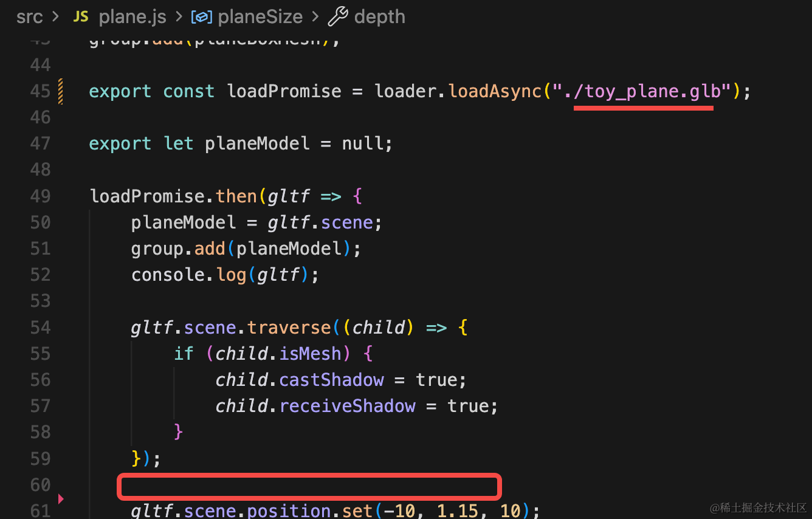The height and width of the screenshot is (519, 812).
Task: Click the "./toy_plane.glb" string literal
Action: 641,92
